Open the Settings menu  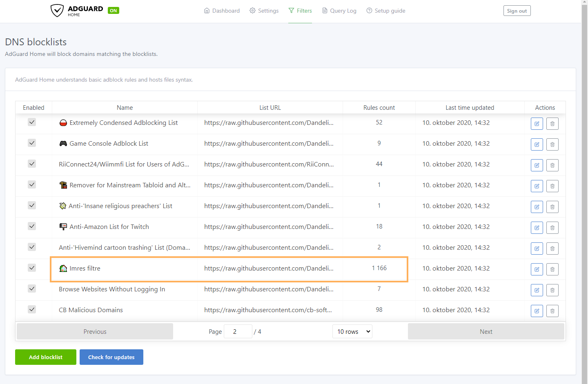(x=264, y=11)
